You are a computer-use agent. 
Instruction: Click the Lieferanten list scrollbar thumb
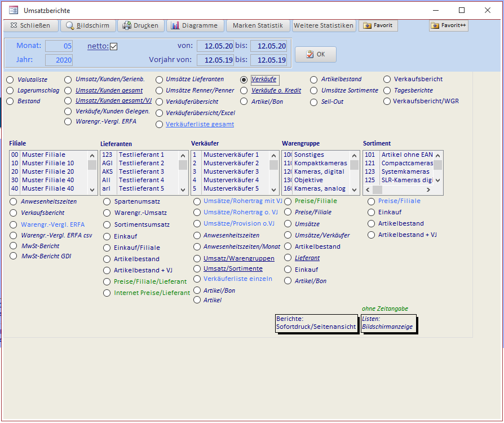tap(183, 165)
